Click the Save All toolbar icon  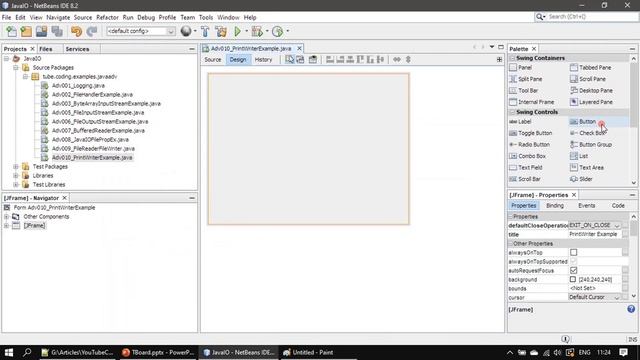point(57,31)
